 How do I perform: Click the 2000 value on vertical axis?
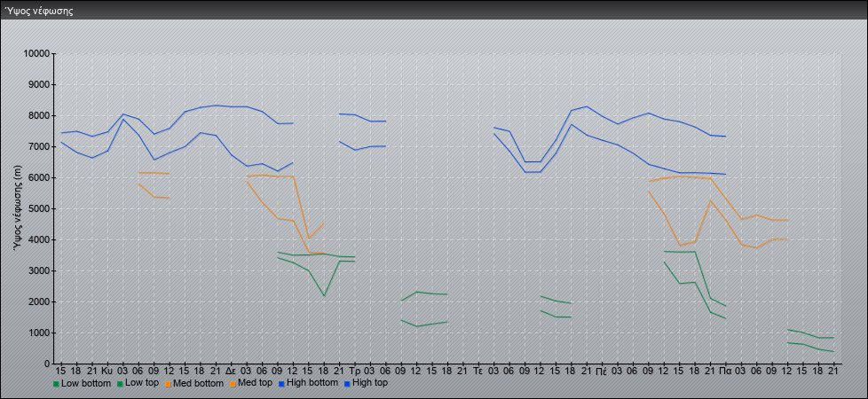pos(39,301)
